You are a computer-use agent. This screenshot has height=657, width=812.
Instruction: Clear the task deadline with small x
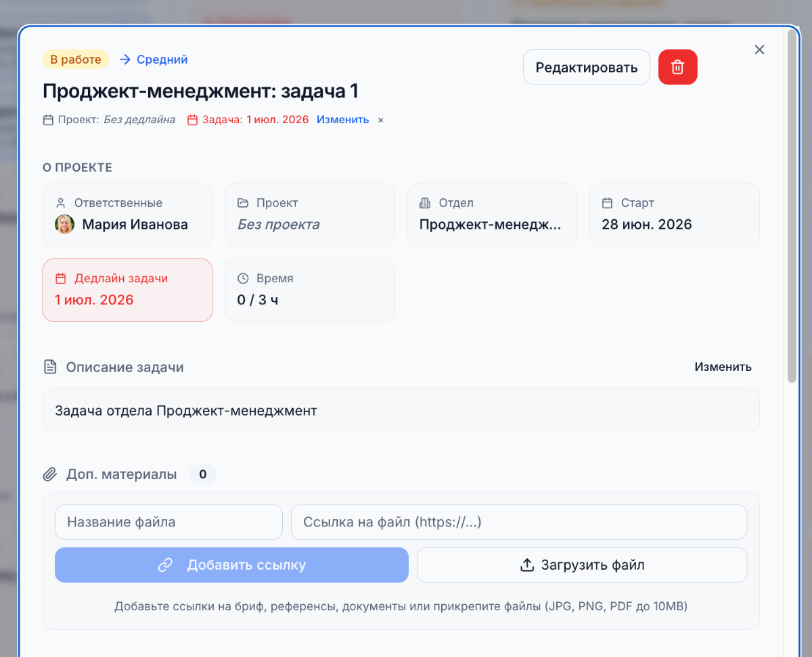point(380,120)
